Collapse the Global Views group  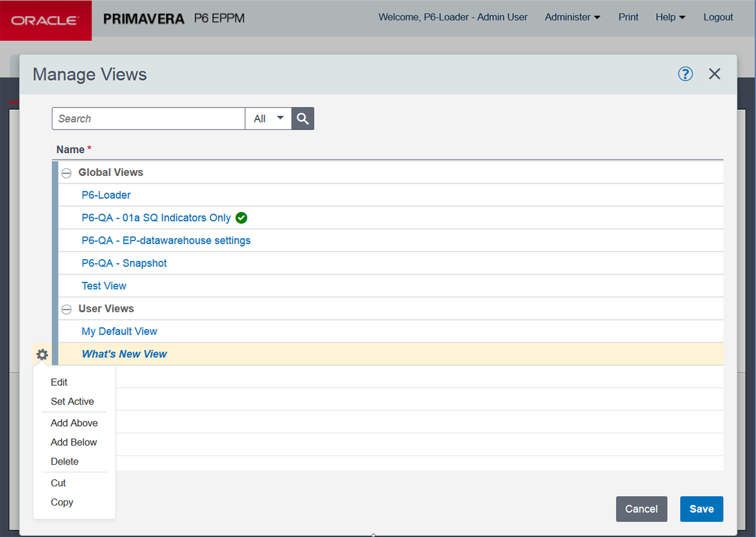point(67,173)
